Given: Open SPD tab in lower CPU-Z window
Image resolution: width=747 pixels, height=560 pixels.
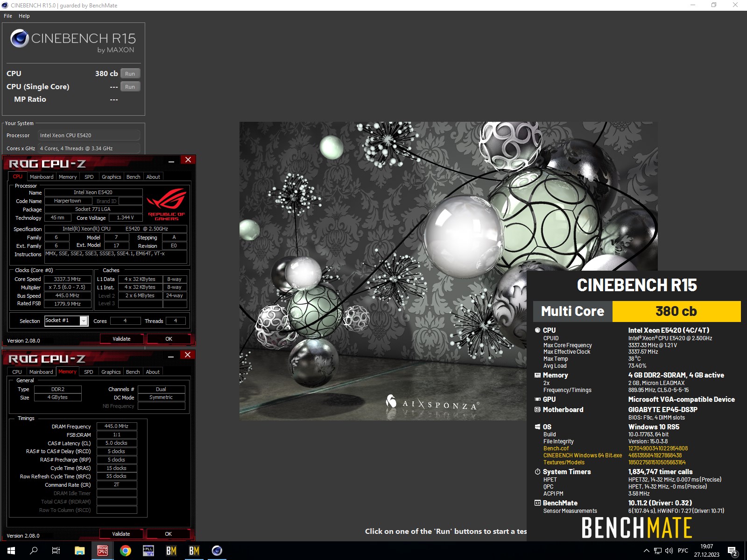Looking at the screenshot, I should point(89,372).
